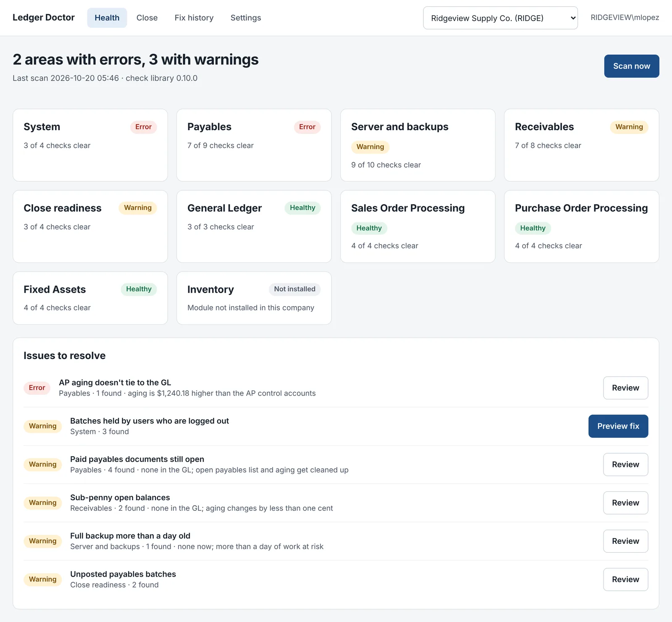Click the "Close readiness · 2 found" detail line
Viewport: 672px width, 622px height.
pos(115,585)
